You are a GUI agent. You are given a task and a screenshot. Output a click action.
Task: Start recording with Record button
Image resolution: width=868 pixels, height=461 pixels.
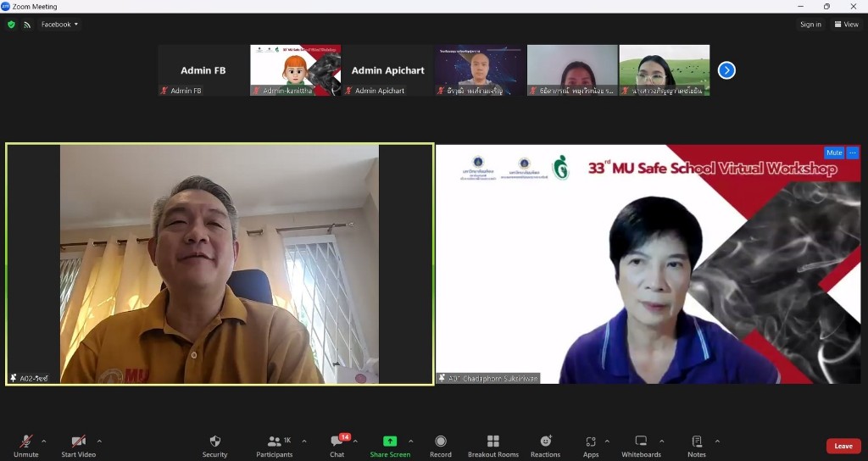(441, 446)
